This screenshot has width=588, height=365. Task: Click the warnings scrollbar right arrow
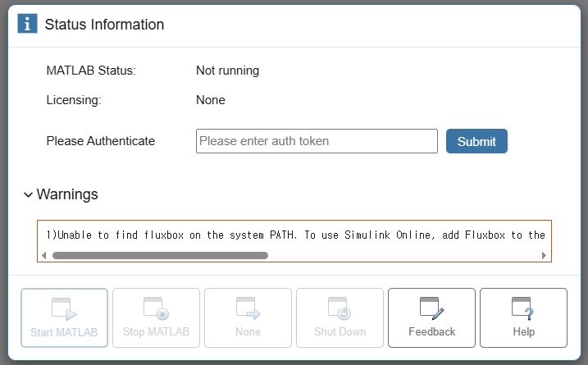point(544,255)
